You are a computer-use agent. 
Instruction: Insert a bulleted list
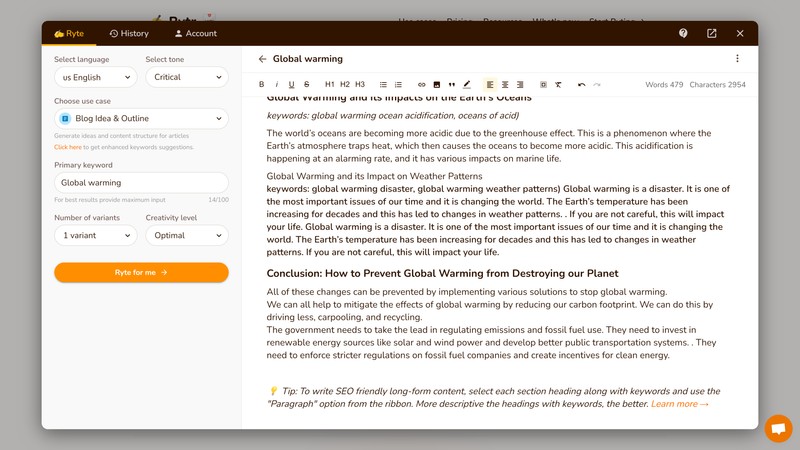point(383,85)
